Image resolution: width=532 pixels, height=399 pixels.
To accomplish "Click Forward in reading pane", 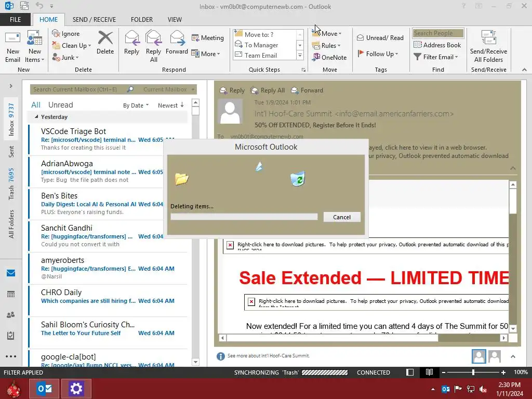I will click(x=307, y=90).
